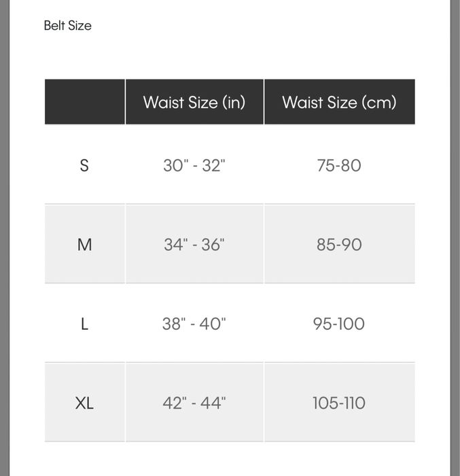Pick the 95-100 centimeter cell
Viewport: 460px width, 476px height.
339,324
